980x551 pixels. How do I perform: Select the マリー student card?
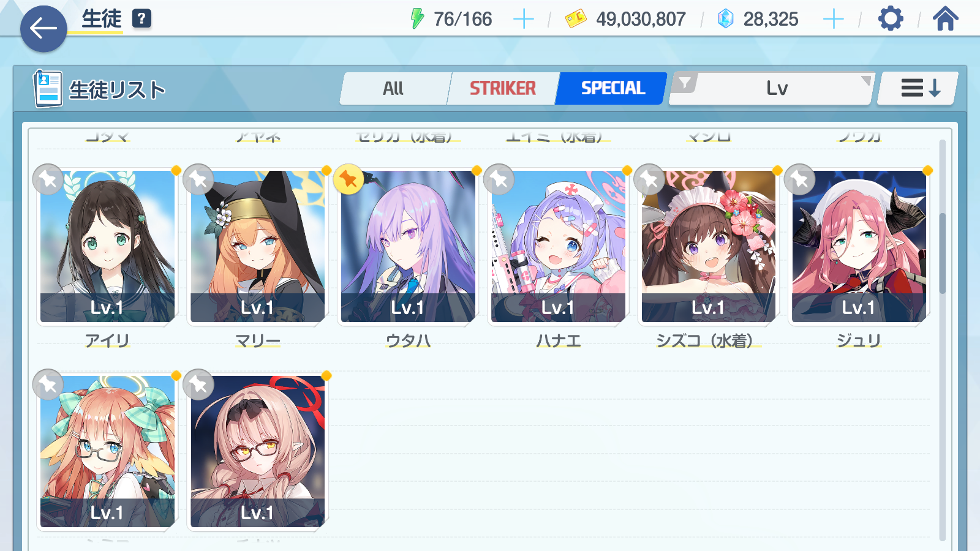pyautogui.click(x=257, y=246)
